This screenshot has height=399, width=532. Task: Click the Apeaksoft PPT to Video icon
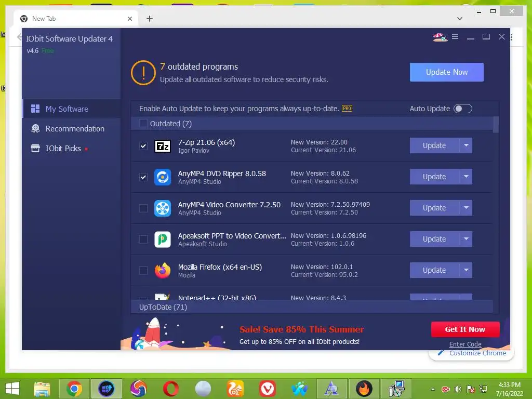(163, 240)
